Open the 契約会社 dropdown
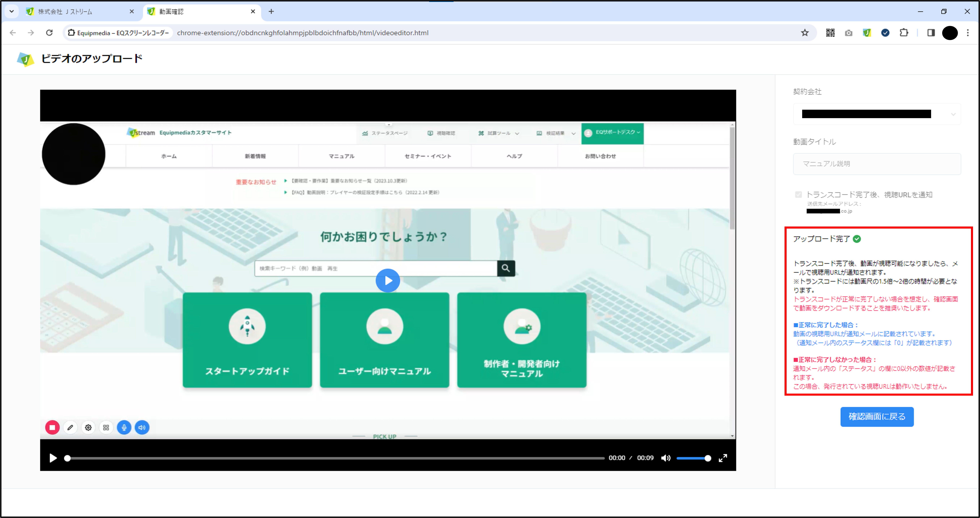This screenshot has height=518, width=980. click(x=877, y=114)
